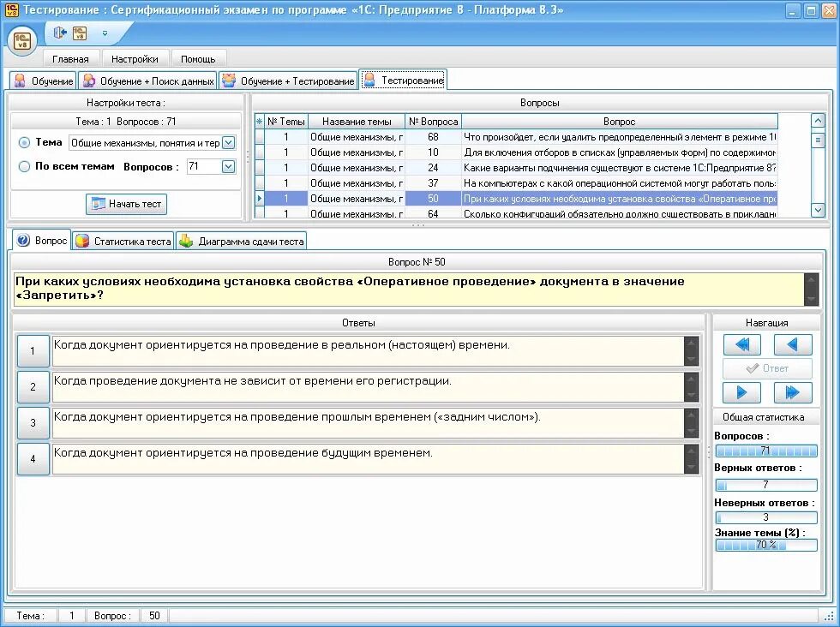
Task: Select the highlighted question row 50
Action: [x=516, y=199]
